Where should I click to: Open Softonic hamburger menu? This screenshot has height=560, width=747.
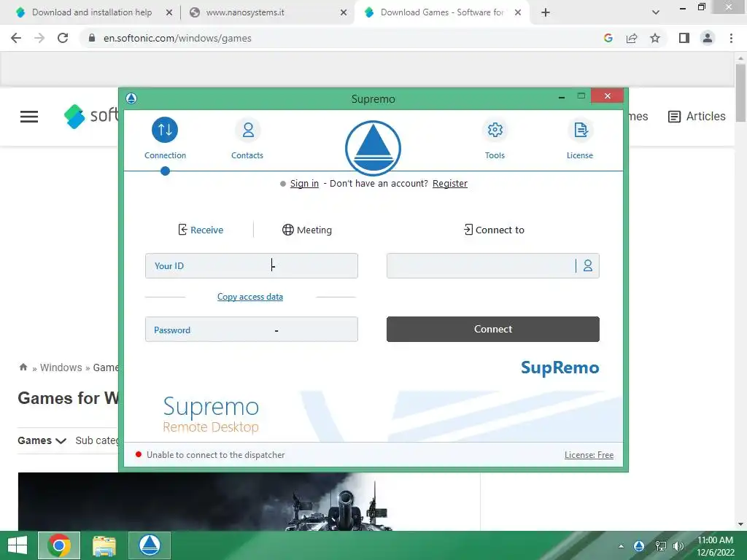(x=29, y=116)
